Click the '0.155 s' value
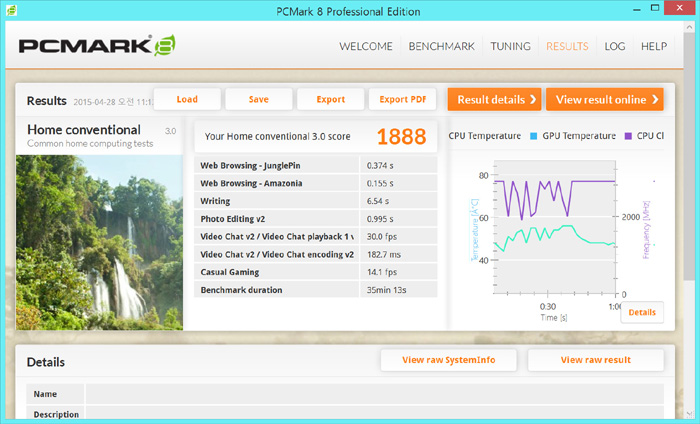700x424 pixels. [x=380, y=183]
